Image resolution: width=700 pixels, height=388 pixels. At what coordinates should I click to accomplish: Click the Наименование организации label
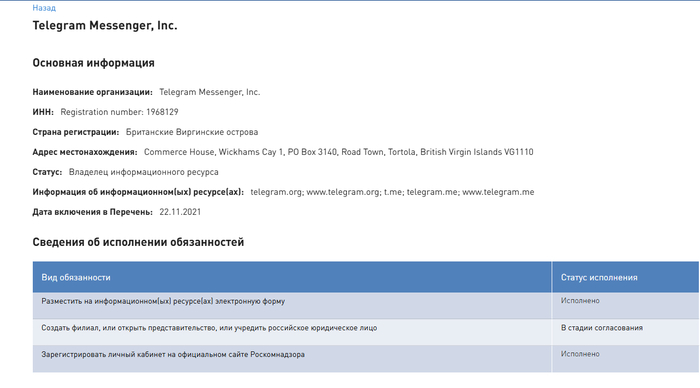click(x=92, y=92)
